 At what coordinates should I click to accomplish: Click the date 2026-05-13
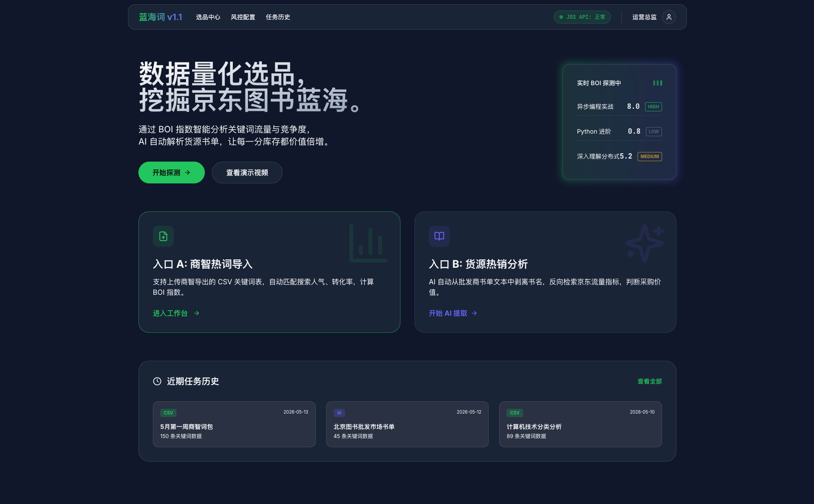pyautogui.click(x=296, y=412)
